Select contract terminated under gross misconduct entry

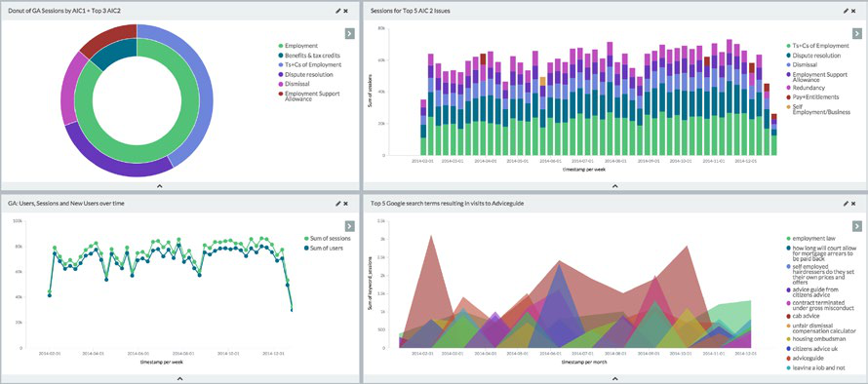point(821,306)
